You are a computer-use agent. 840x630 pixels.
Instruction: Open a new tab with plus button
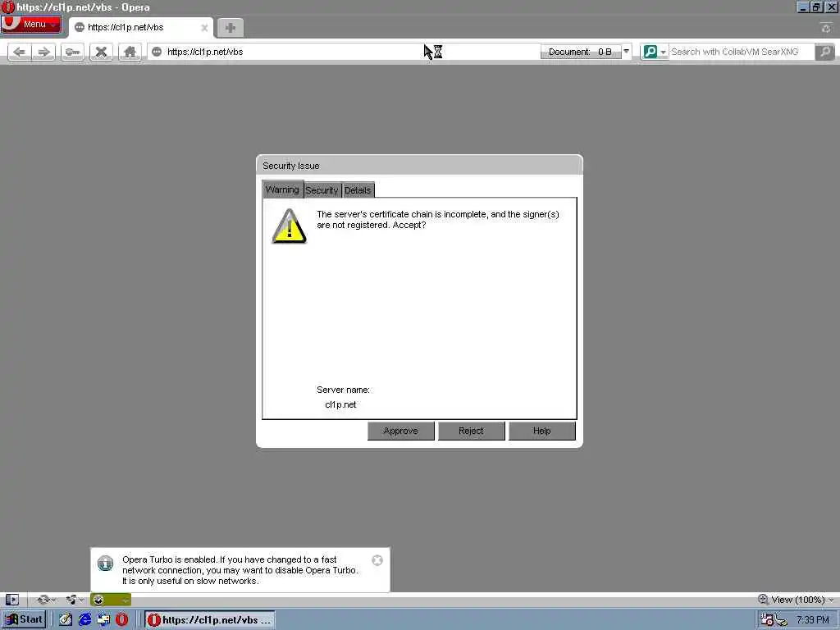(231, 28)
